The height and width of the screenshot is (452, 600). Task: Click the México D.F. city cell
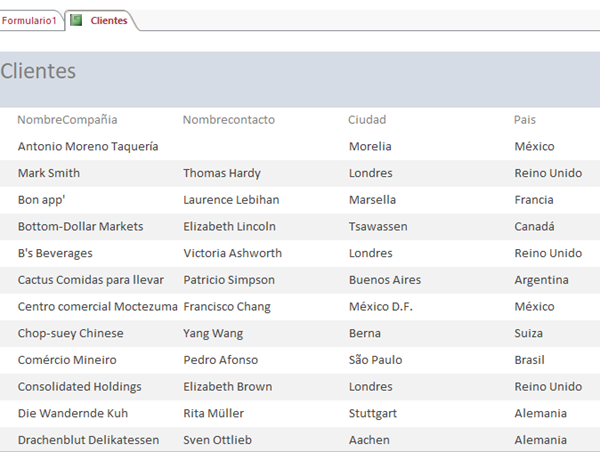click(381, 307)
